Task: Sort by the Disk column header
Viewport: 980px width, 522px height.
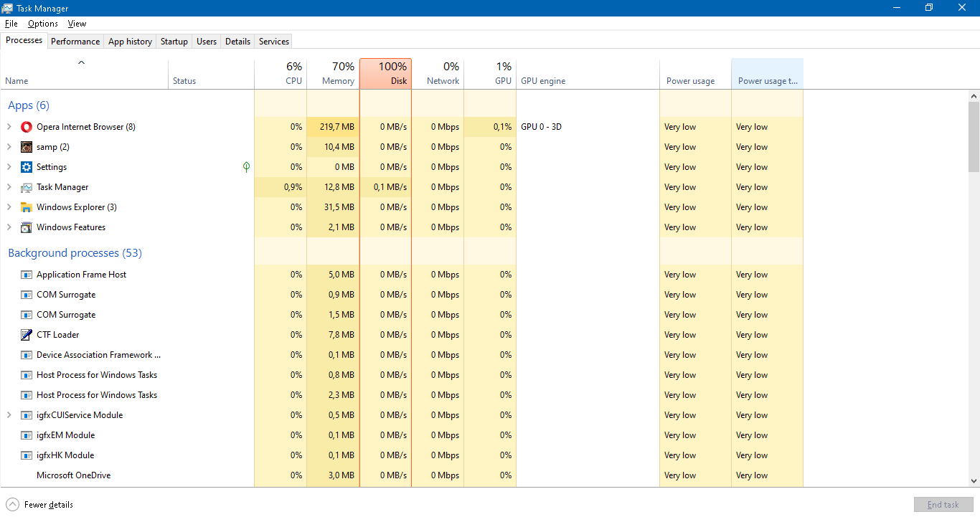Action: tap(385, 74)
